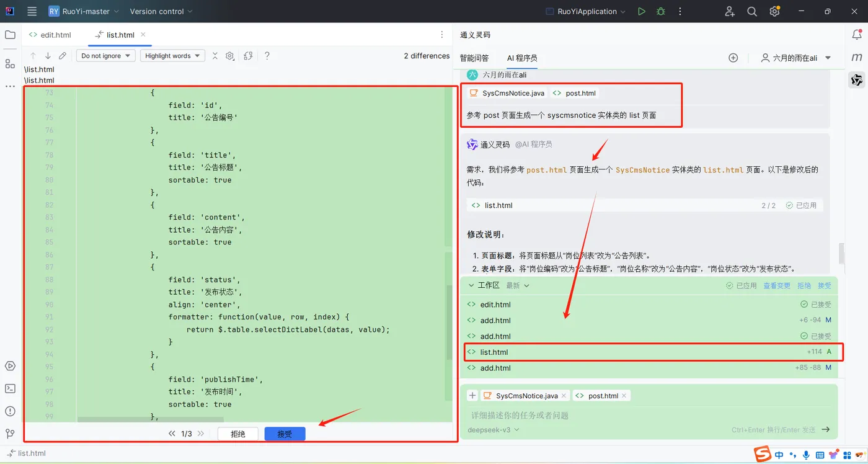Reject the change with bottom 拒绝 button
Viewport: 868px width, 464px height.
pyautogui.click(x=238, y=434)
